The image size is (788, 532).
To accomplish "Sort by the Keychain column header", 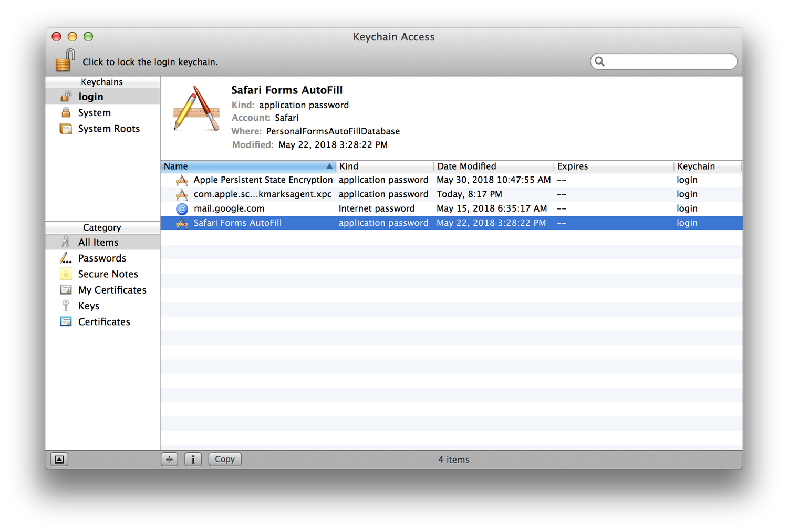I will coord(708,166).
